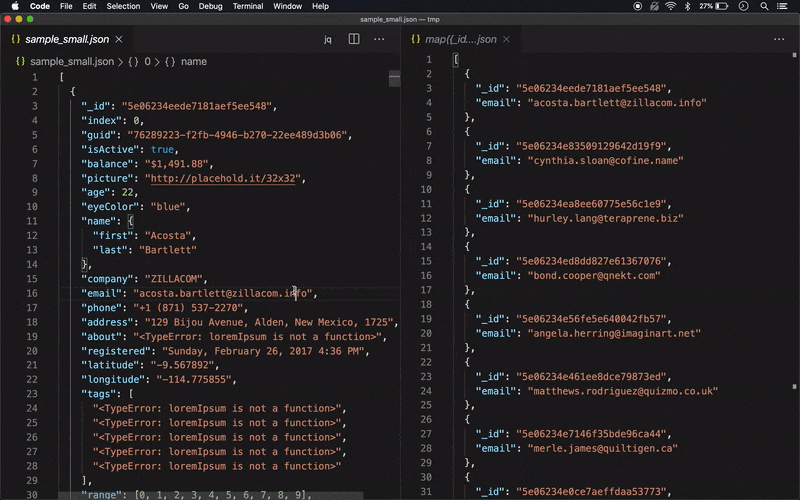Click the left editor minimap slider
800x500 pixels.
pos(394,79)
